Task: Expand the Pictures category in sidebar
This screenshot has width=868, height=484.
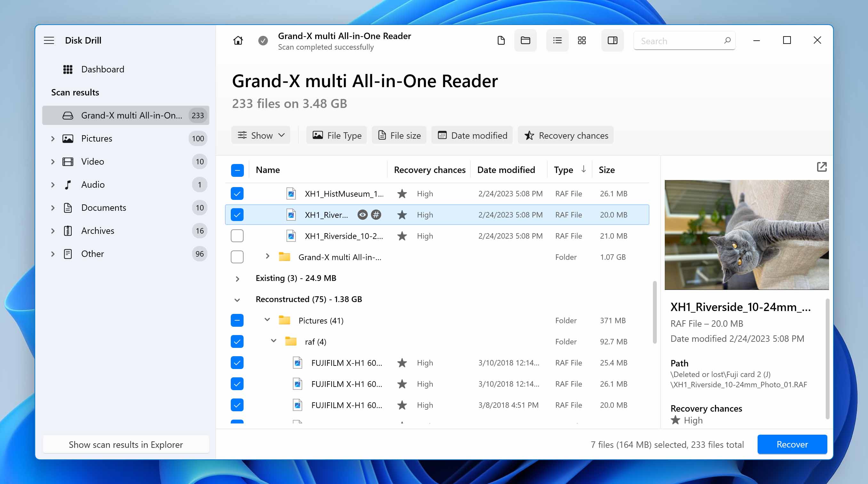Action: 53,138
